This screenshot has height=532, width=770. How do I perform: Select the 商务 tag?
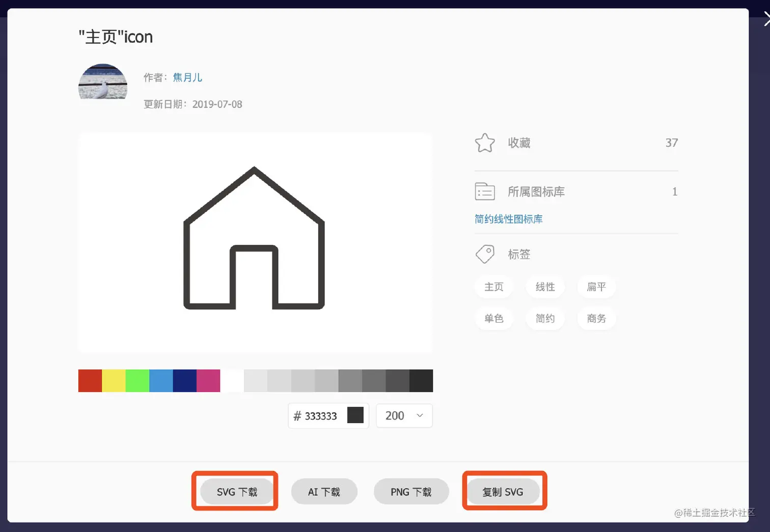coord(596,319)
